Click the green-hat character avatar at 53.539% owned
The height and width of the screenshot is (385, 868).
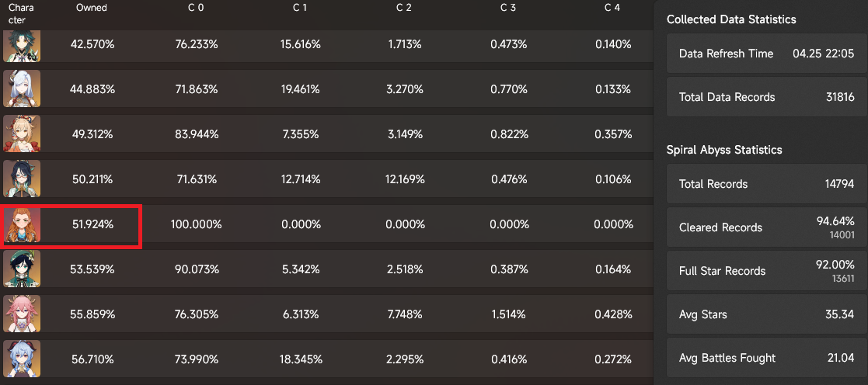tap(22, 269)
